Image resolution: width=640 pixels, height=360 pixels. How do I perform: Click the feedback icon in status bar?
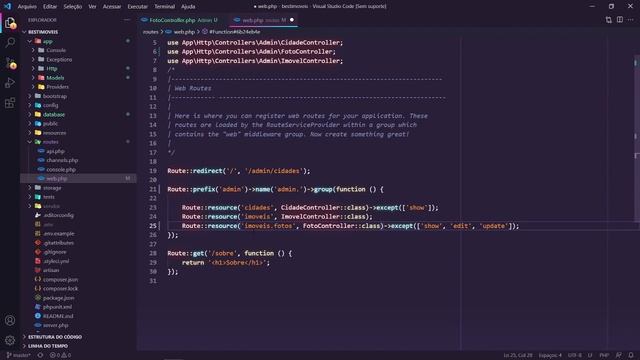(x=619, y=355)
